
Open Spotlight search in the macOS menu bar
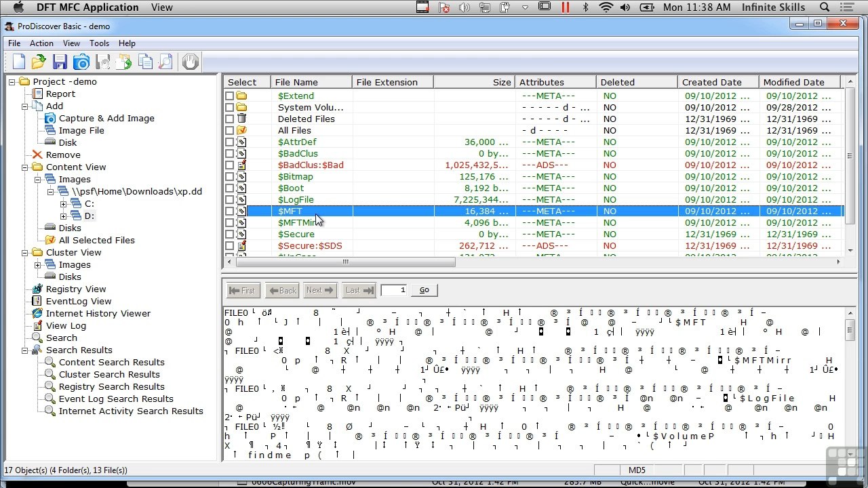click(x=825, y=7)
